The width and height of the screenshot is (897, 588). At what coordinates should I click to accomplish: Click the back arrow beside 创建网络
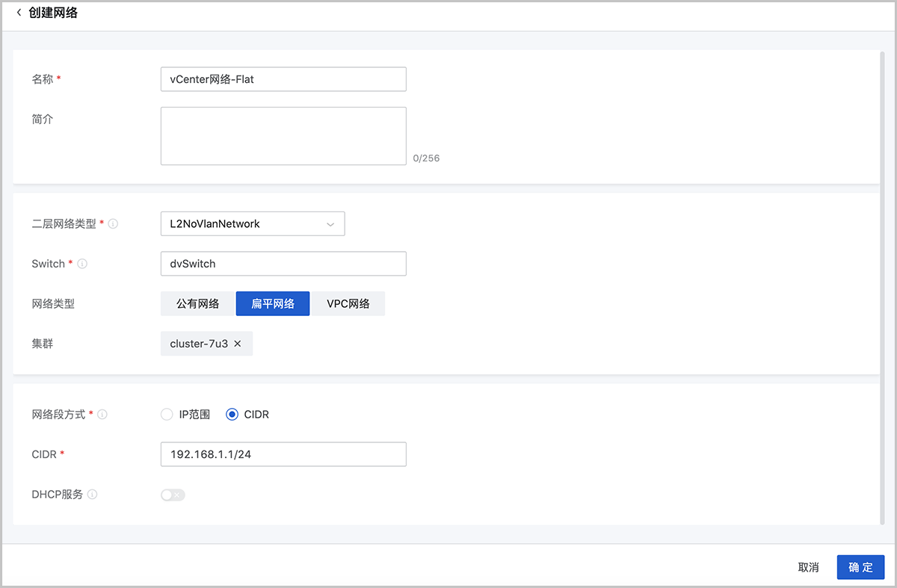click(x=19, y=13)
